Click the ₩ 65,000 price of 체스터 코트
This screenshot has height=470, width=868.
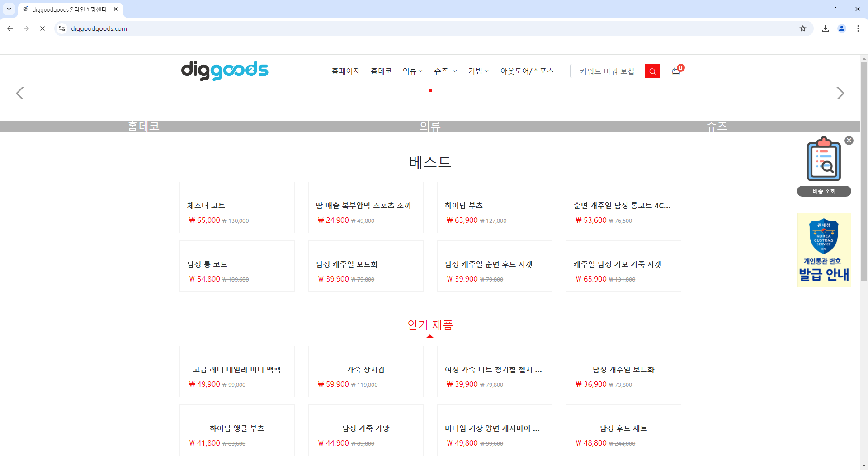point(204,221)
